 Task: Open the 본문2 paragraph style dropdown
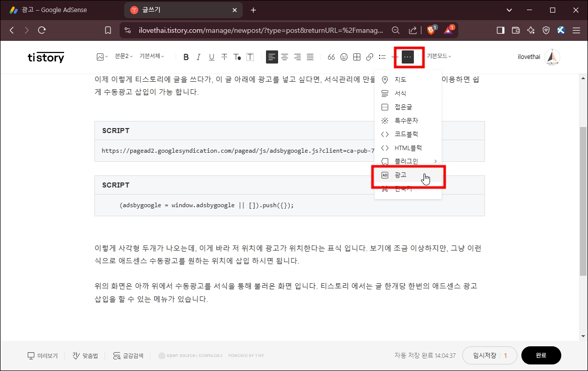(x=123, y=56)
